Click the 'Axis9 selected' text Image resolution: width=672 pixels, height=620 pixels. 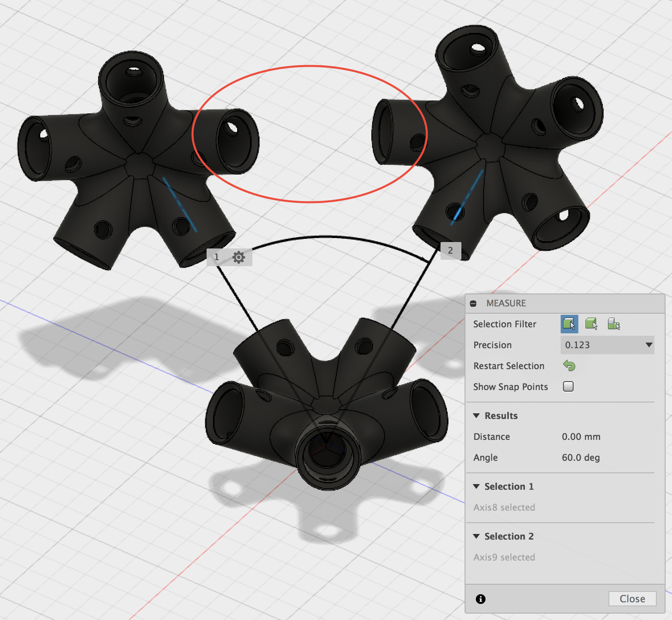point(504,557)
